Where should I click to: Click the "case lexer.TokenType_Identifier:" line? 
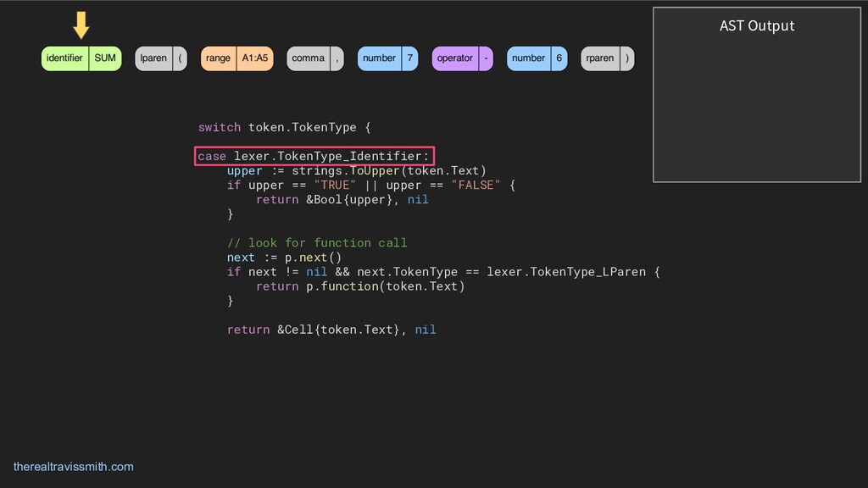point(314,156)
